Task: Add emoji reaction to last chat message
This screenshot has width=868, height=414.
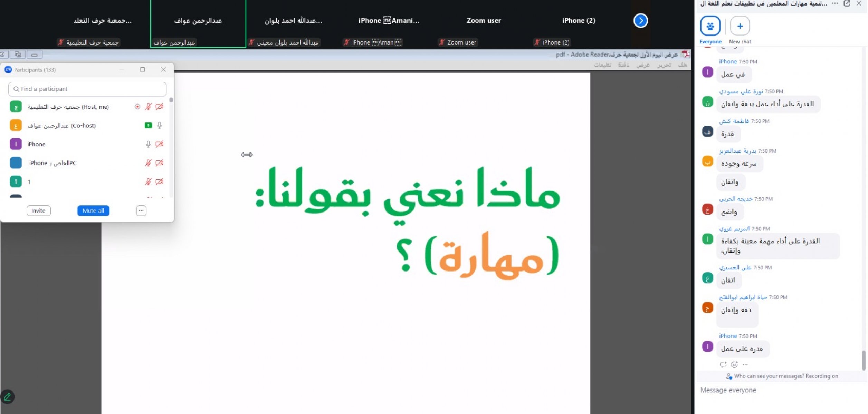Action: (x=734, y=364)
